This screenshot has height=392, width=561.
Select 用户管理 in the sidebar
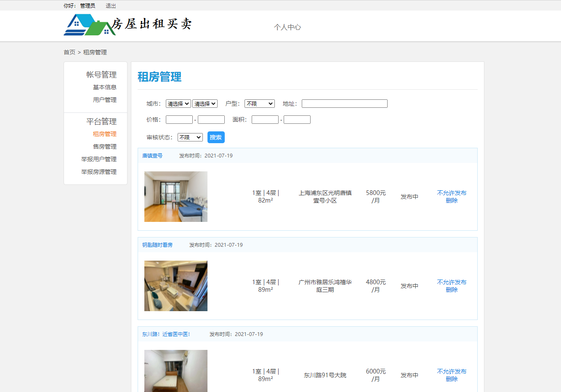104,99
